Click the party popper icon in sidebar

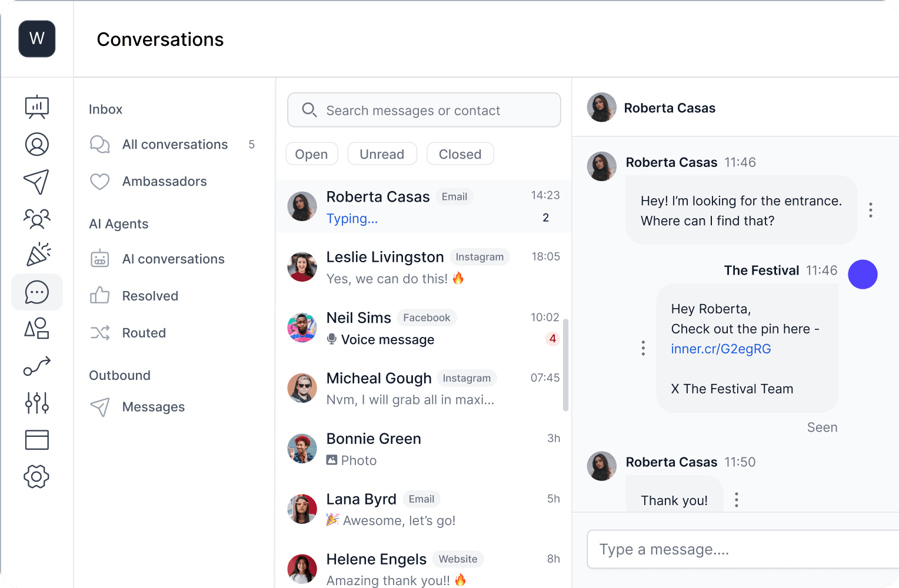[x=36, y=255]
